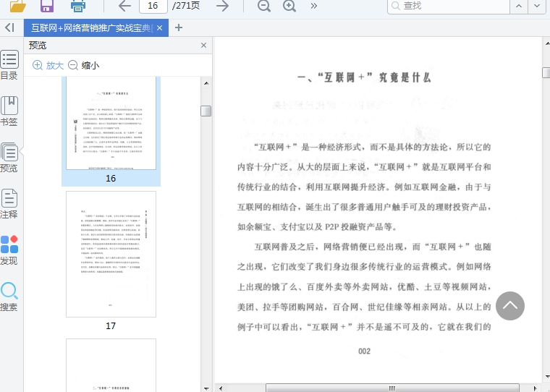Collapse the sidebar with left-arrow toggle

coord(9,28)
